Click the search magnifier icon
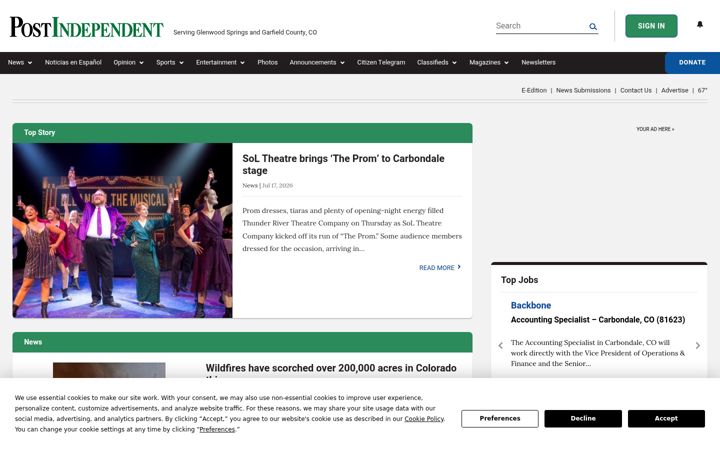Viewport: 720px width, 450px height. tap(593, 27)
